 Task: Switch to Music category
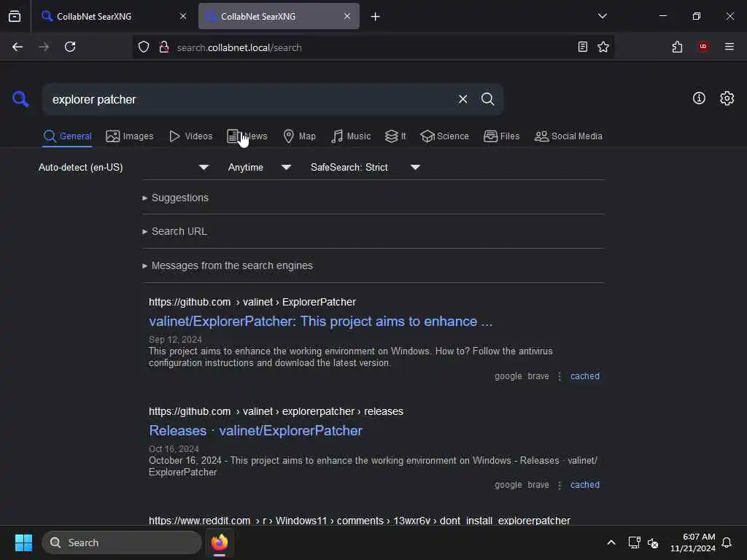point(351,136)
